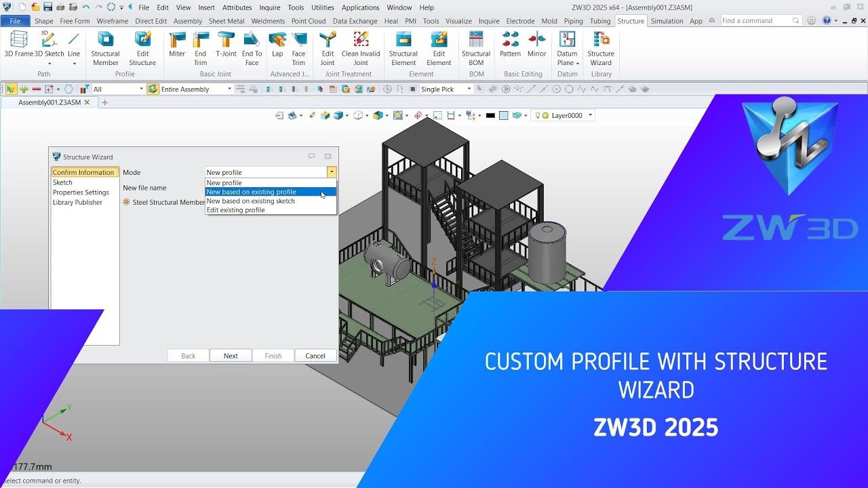Select Steel Structural Member radio button
Screen dimensions: 868x488
pyautogui.click(x=127, y=202)
